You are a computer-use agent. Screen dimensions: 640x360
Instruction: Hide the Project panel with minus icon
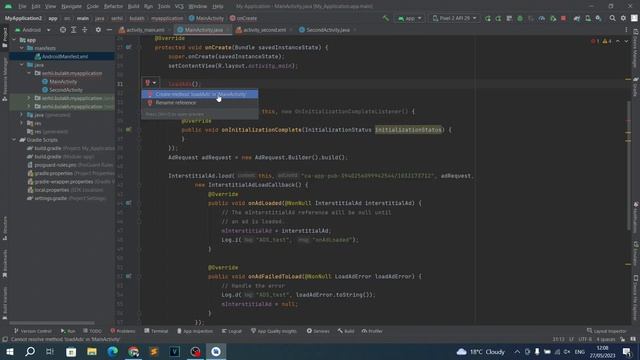[x=109, y=30]
